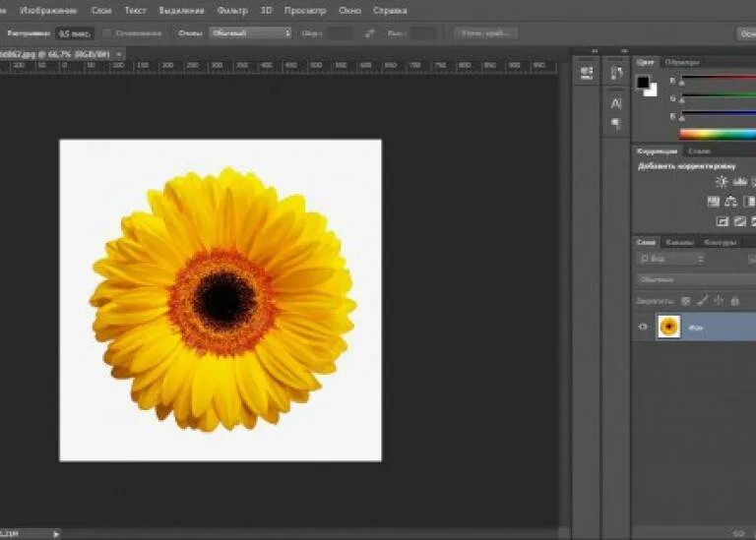Open the 3D menu
The width and height of the screenshot is (756, 540).
266,10
